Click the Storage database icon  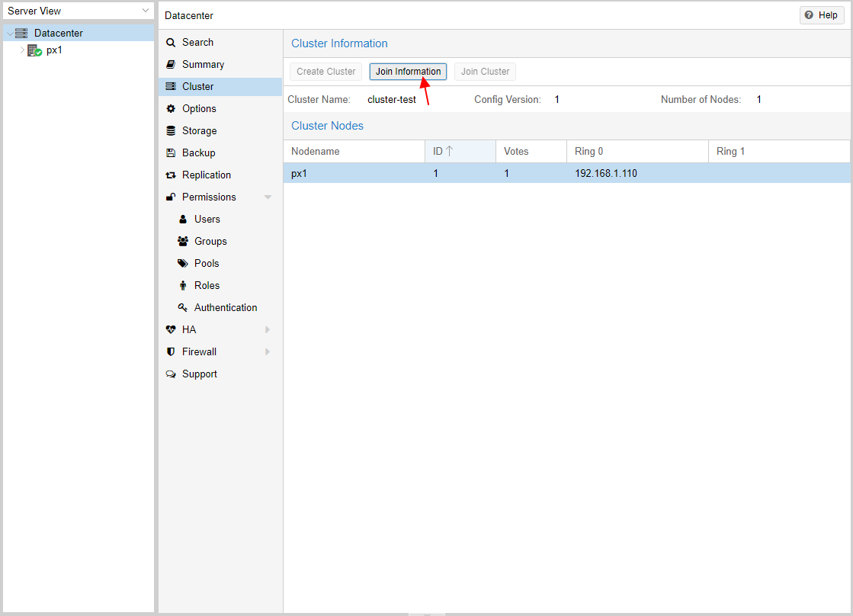171,131
